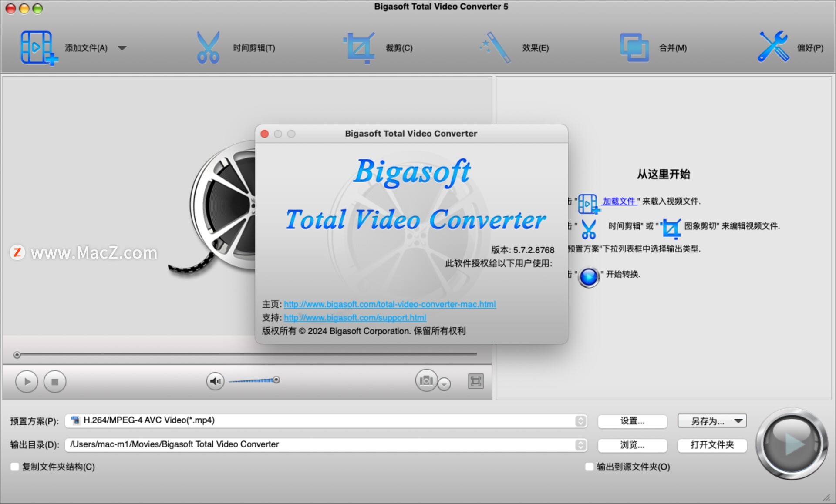The image size is (836, 504).
Task: Click the playback progress slider handle
Action: 17,355
